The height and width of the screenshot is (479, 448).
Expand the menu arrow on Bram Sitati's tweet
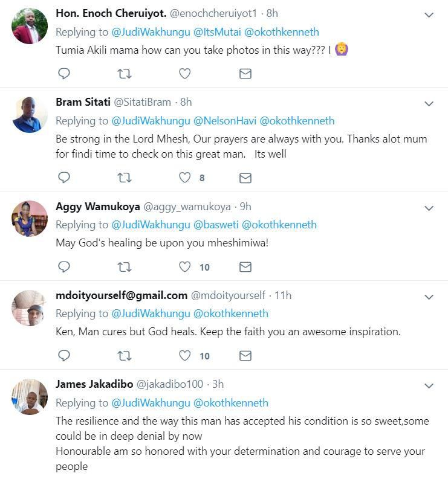point(429,104)
